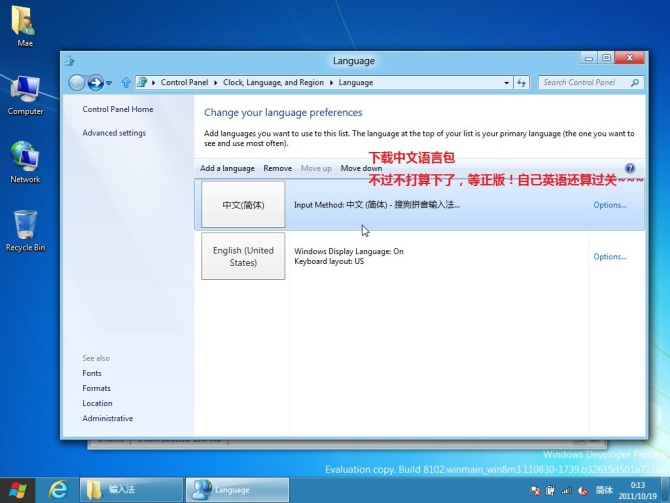Click the Language breadcrumb segment
Image resolution: width=670 pixels, height=503 pixels.
[x=356, y=82]
